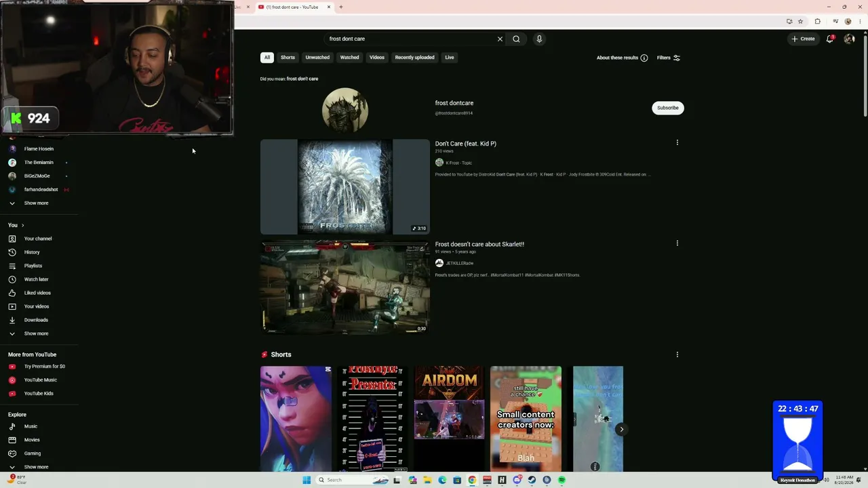Open YouTube Kids from the sidebar
The width and height of the screenshot is (868, 488).
pyautogui.click(x=39, y=393)
